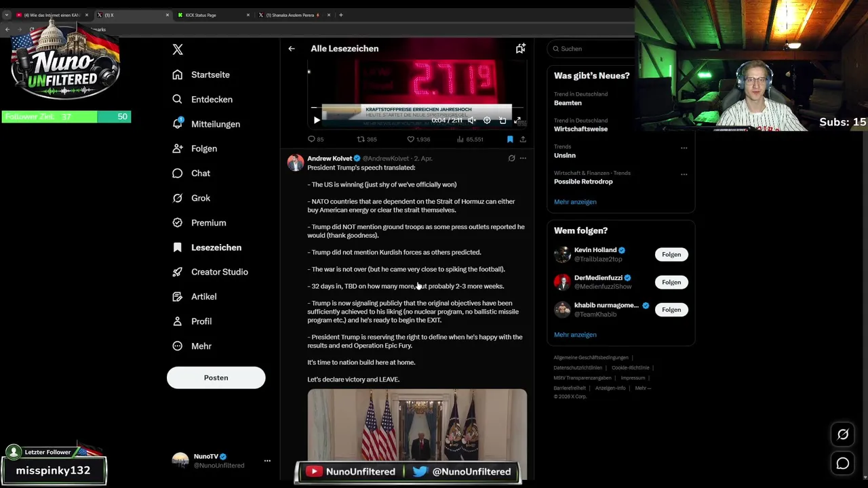The width and height of the screenshot is (868, 488).
Task: Close the KICK Status Page tab
Action: tap(248, 15)
